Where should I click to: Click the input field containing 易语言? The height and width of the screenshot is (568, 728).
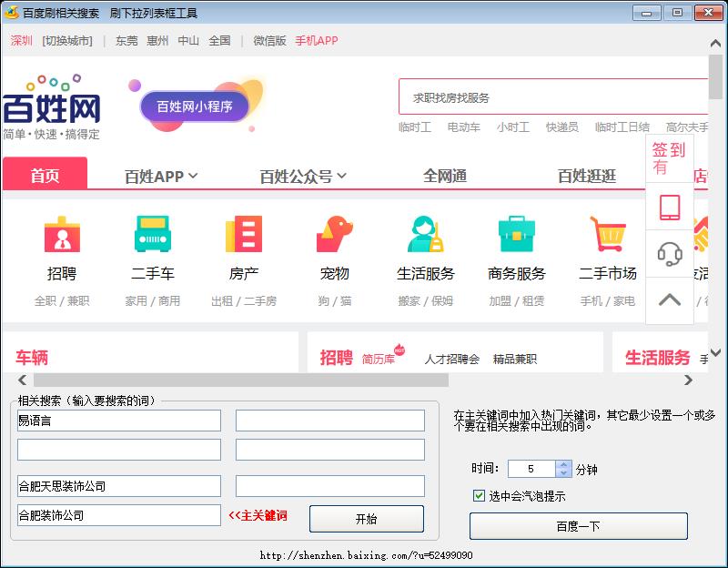(x=119, y=421)
